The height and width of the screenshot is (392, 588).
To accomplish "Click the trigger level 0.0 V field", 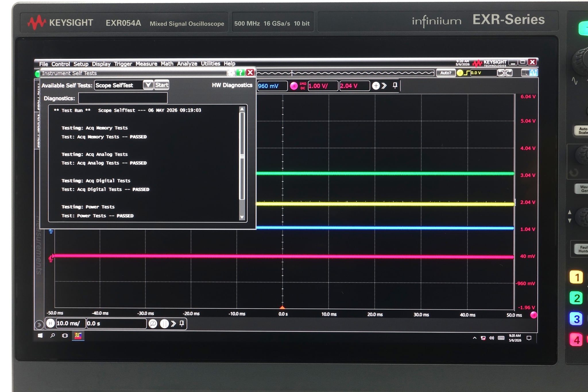I will click(x=483, y=73).
